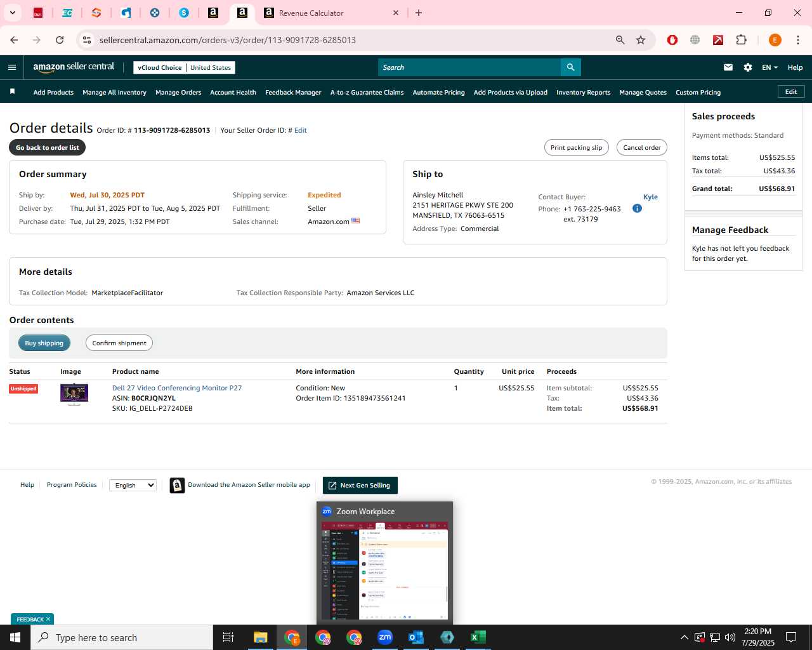Open the tab search chevron dropdown
The width and height of the screenshot is (812, 650).
[x=12, y=13]
